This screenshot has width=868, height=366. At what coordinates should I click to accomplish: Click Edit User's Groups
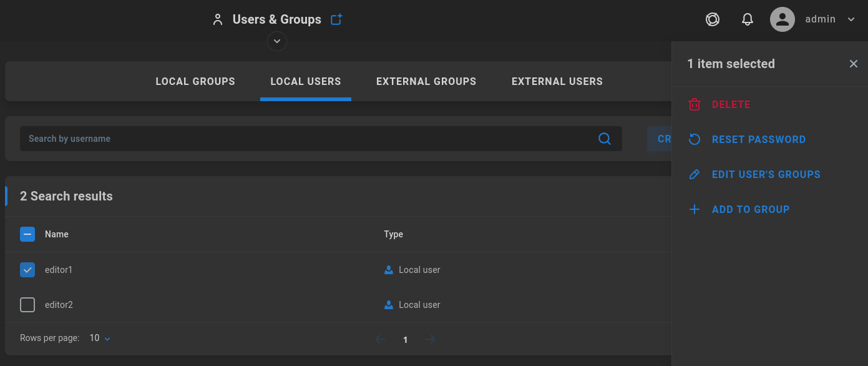766,174
